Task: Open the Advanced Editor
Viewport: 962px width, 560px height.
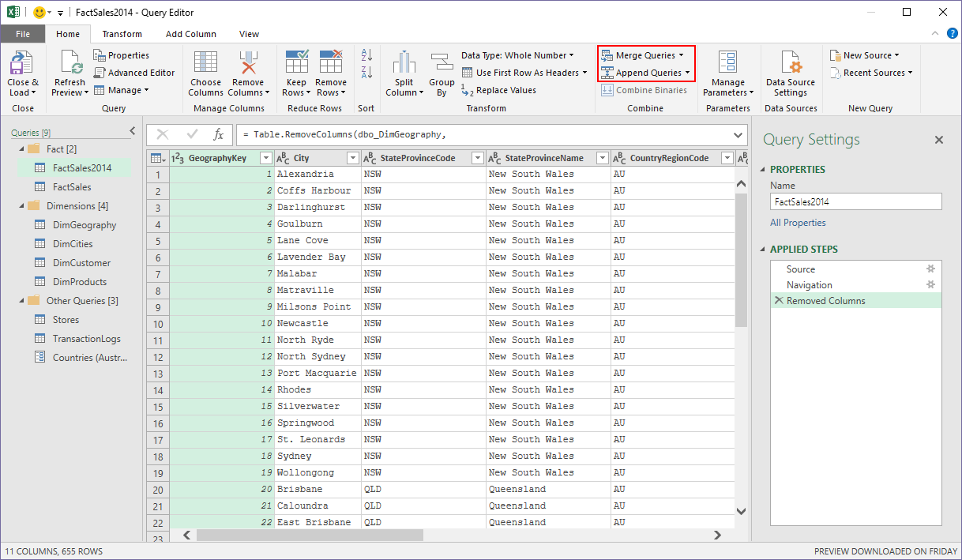Action: (134, 73)
